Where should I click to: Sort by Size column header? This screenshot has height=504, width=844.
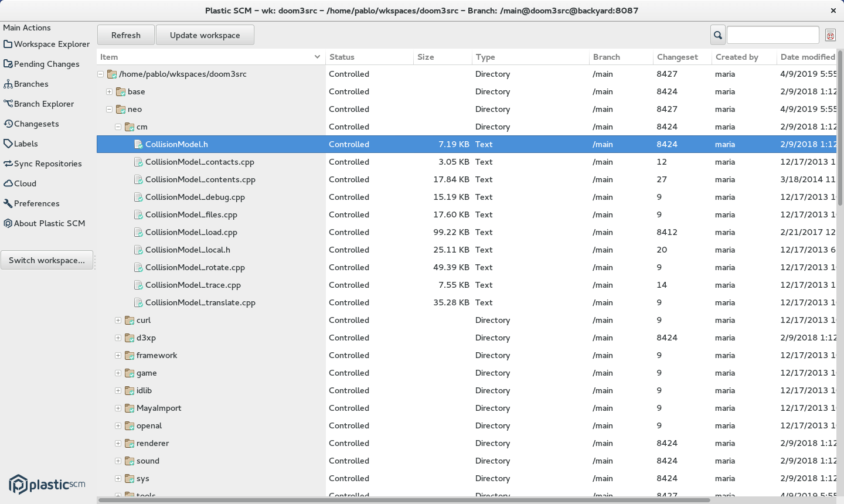click(x=443, y=57)
